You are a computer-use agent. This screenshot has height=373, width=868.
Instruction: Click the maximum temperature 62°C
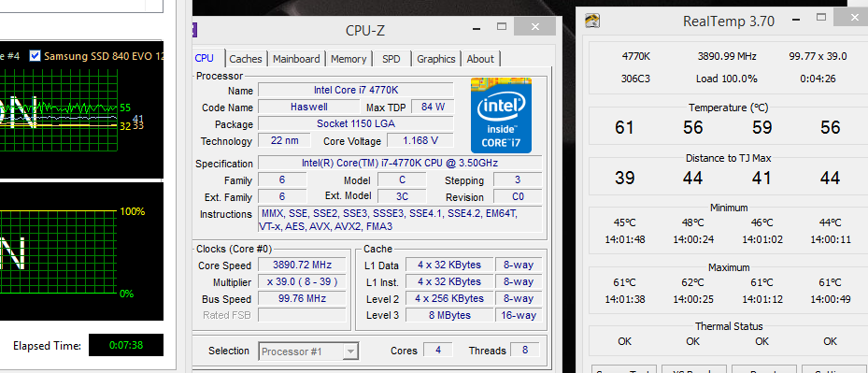[692, 282]
